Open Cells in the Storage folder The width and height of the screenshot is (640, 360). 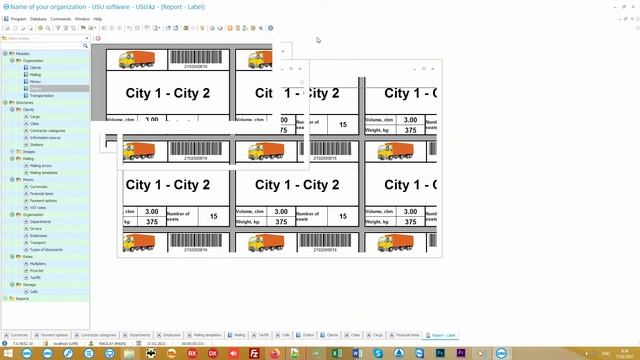point(33,291)
